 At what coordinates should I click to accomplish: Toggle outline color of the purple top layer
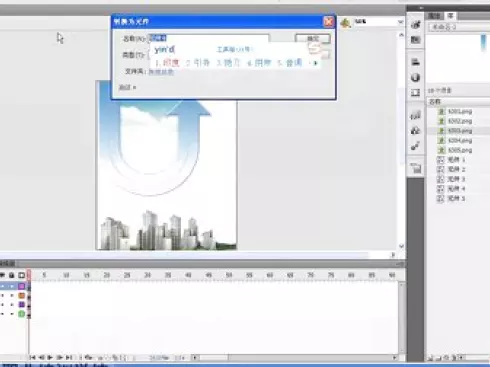[22, 286]
